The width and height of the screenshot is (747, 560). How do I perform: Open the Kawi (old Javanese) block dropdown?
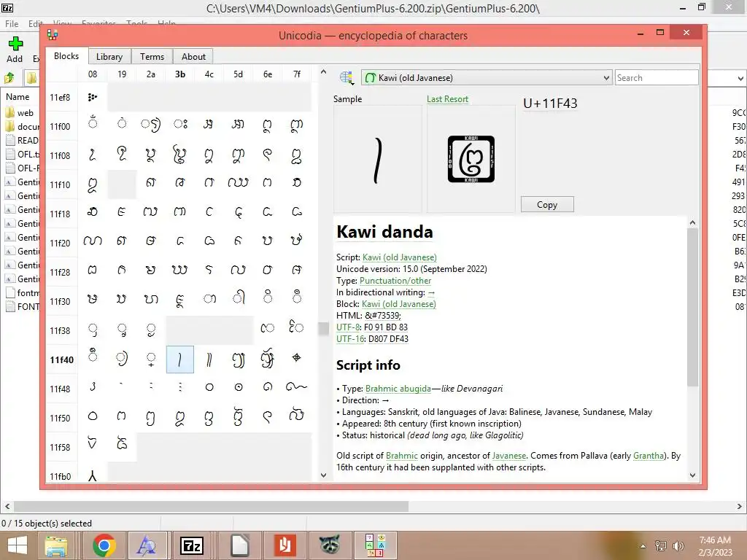487,77
